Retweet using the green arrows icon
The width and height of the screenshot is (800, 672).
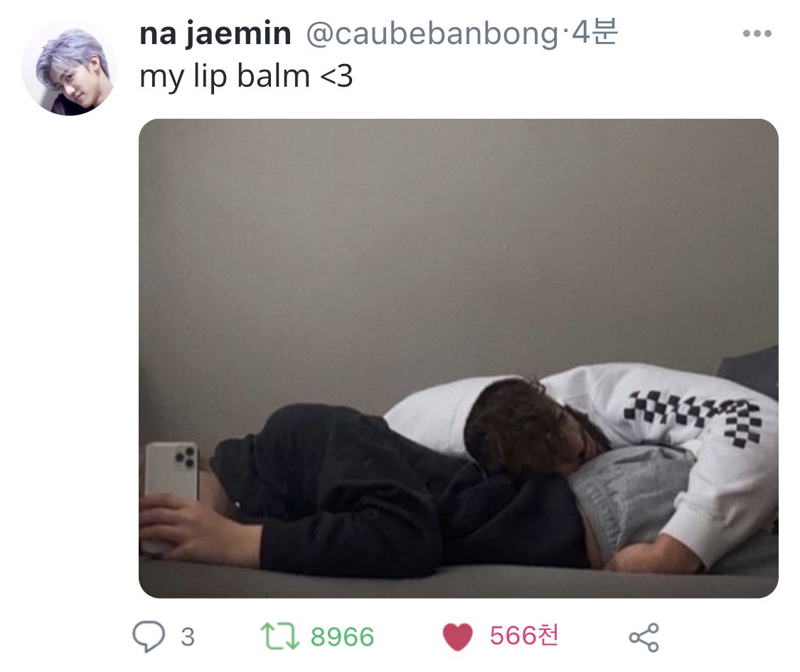point(279,636)
